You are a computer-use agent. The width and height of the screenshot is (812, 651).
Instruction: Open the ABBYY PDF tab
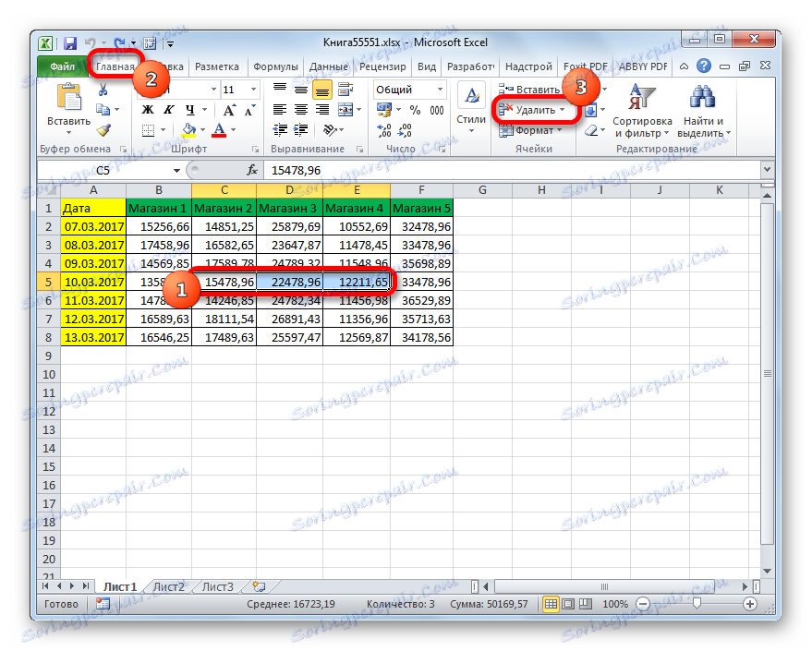[643, 66]
